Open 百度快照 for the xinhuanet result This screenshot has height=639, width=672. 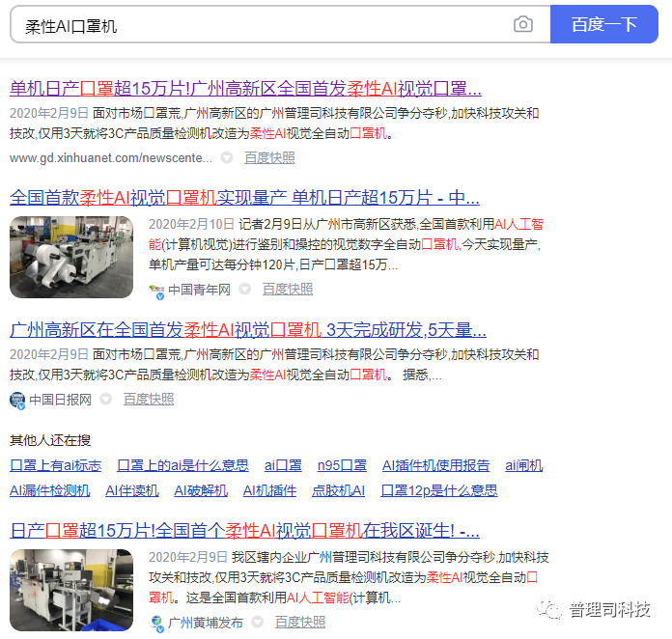[269, 157]
